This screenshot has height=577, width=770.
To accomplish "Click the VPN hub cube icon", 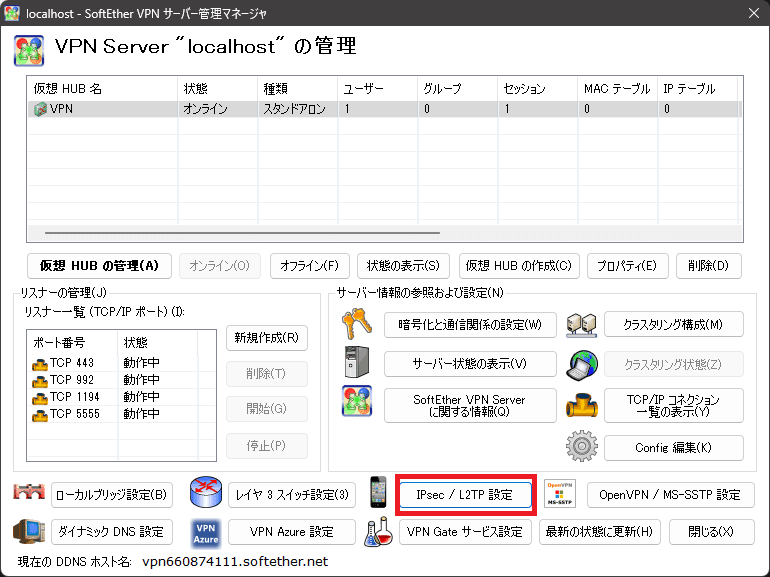I will pos(40,109).
